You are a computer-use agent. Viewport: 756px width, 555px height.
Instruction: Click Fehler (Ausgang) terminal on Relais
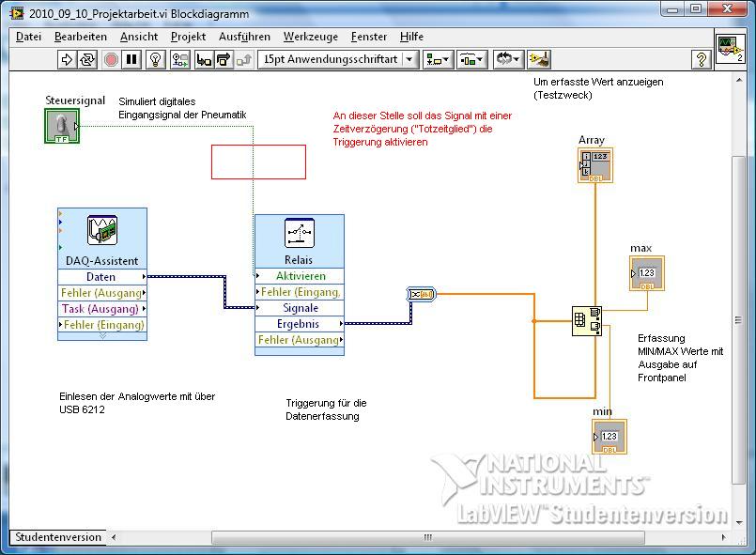(300, 339)
